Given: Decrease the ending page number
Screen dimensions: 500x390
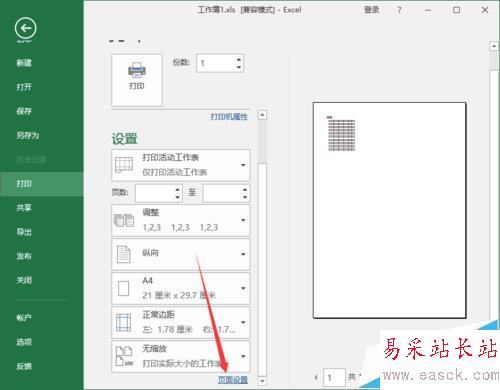Looking at the screenshot, I should pyautogui.click(x=245, y=197).
